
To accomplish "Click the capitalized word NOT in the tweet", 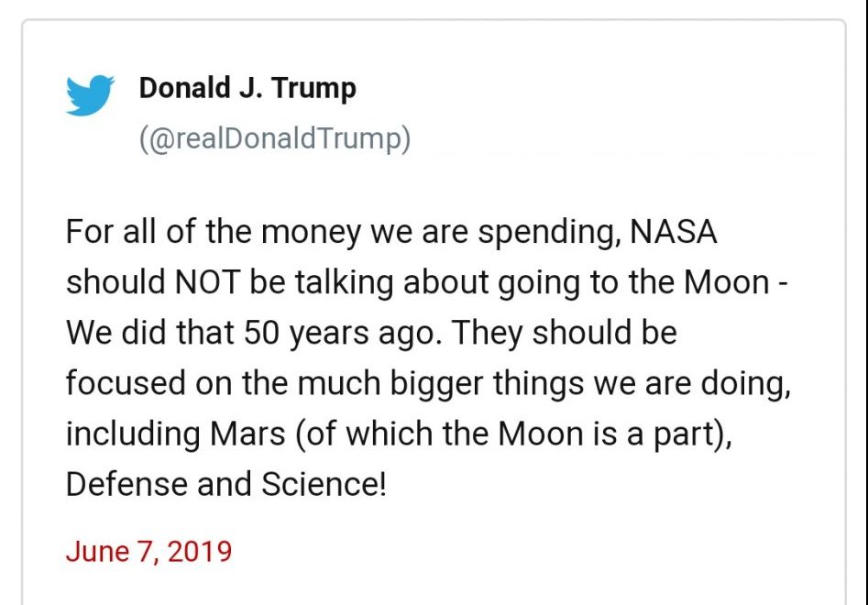I will pyautogui.click(x=207, y=281).
